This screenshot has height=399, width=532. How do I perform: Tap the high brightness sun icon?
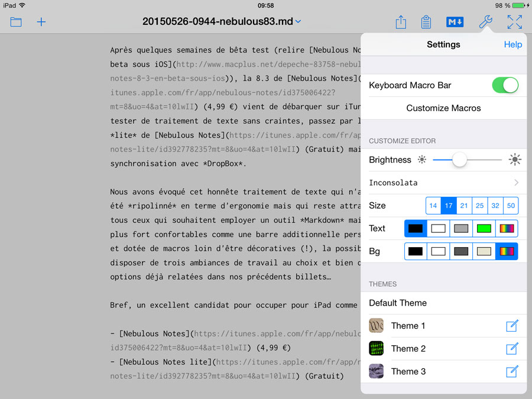[515, 160]
